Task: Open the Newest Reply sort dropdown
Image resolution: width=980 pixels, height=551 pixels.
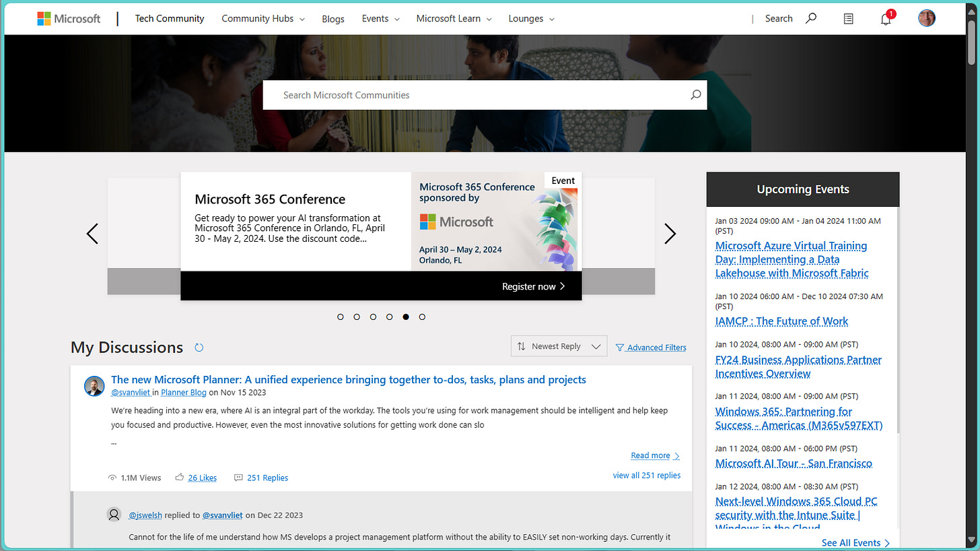Action: coord(559,346)
